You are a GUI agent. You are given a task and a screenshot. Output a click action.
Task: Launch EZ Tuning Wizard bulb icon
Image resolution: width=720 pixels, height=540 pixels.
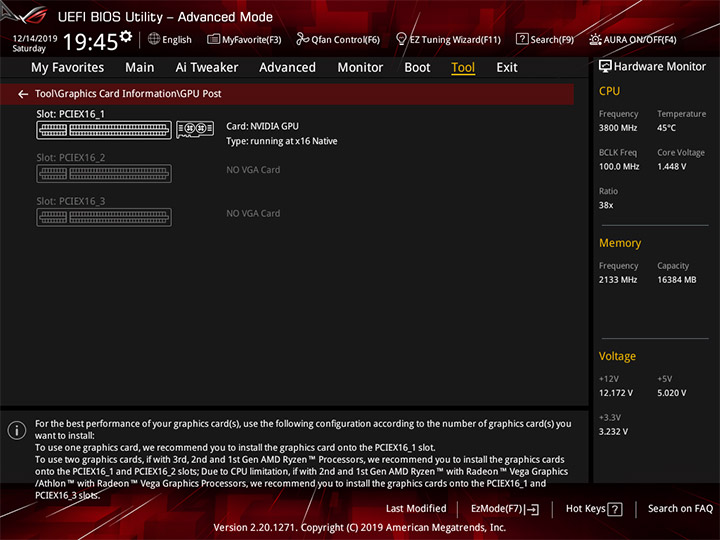(x=401, y=39)
